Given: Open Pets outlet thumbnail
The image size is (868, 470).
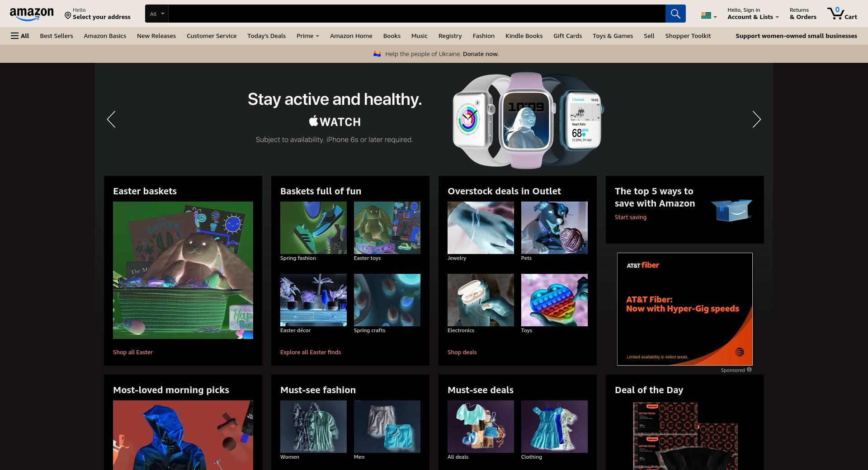Looking at the screenshot, I should pyautogui.click(x=554, y=228).
